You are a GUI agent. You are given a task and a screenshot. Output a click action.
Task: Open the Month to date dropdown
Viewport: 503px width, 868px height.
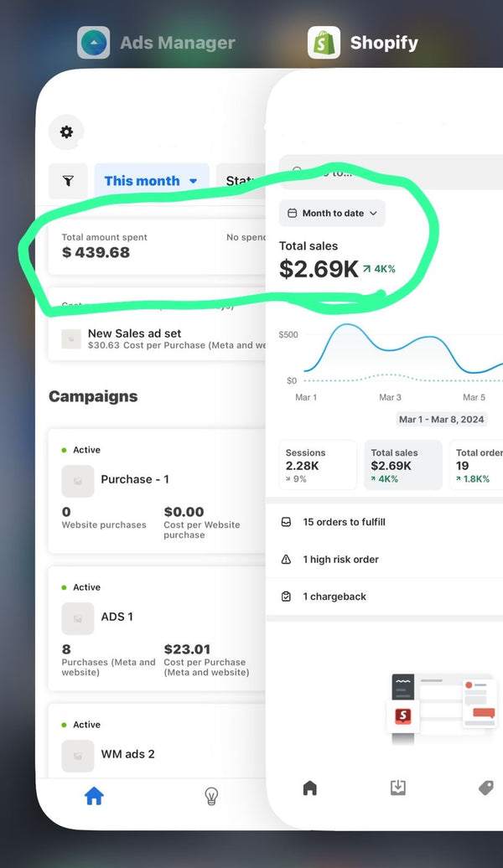pos(332,214)
